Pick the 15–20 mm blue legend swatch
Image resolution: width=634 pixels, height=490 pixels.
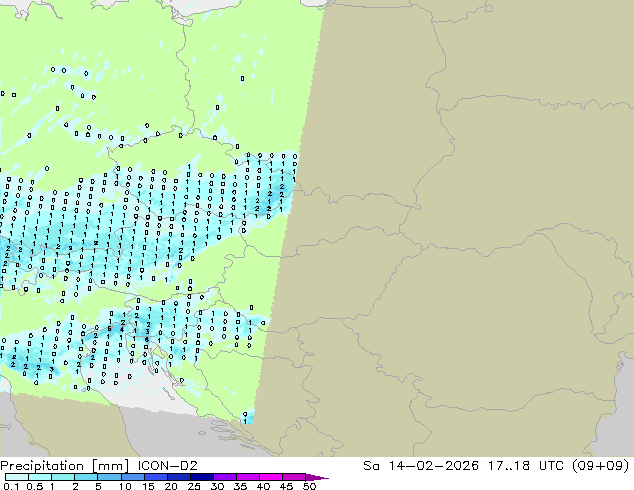(155, 477)
